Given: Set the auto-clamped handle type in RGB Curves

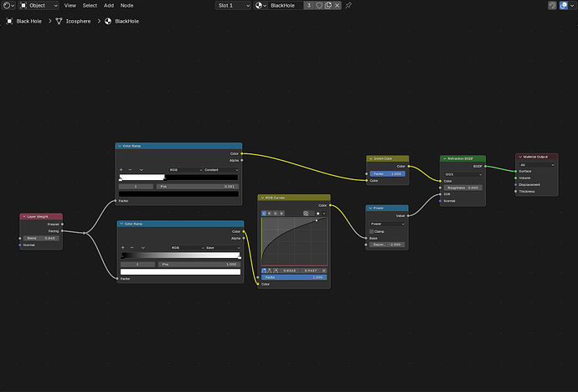Looking at the screenshot, I should coord(276,271).
